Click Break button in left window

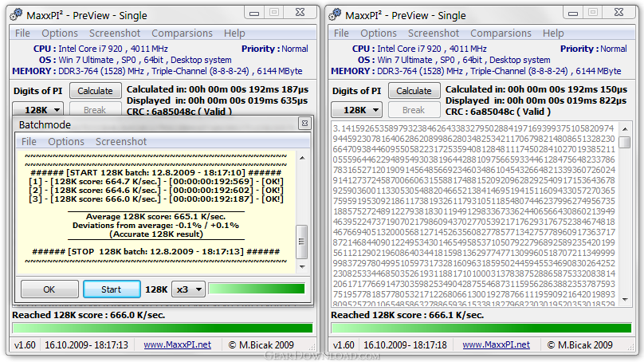(96, 110)
